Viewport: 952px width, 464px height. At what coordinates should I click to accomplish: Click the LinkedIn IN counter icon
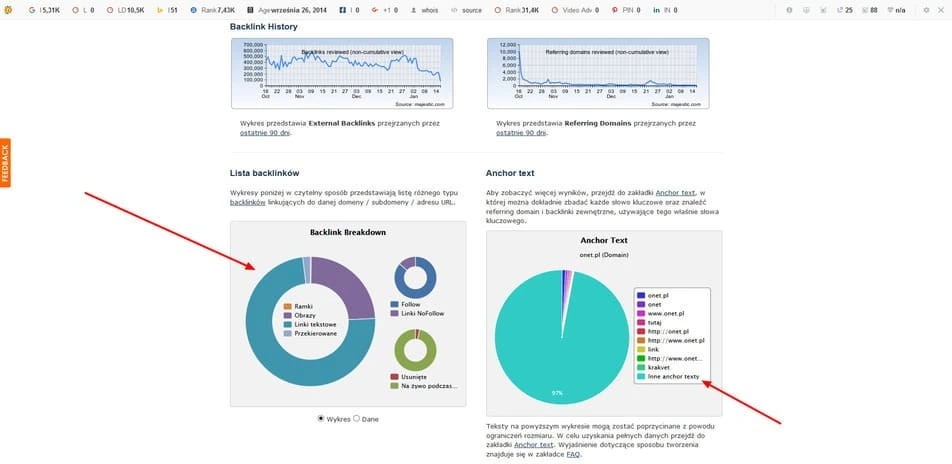658,10
